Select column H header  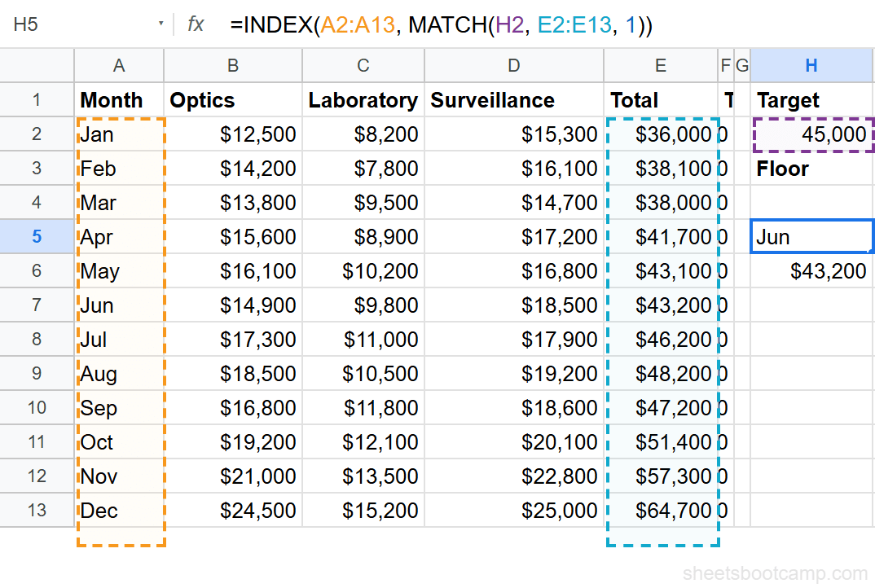point(811,65)
